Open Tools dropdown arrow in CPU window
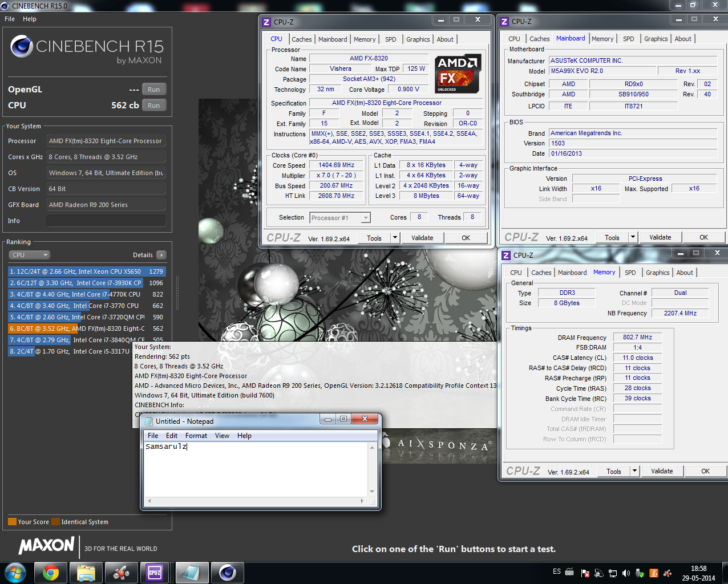The image size is (728, 584). (x=395, y=238)
